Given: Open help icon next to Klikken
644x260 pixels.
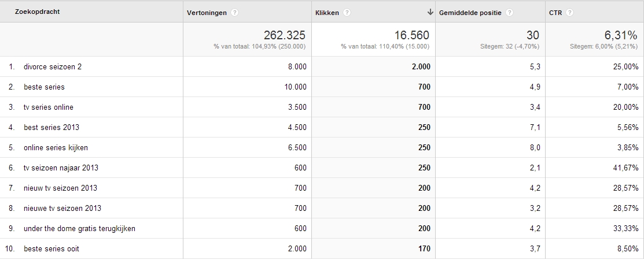Looking at the screenshot, I should coord(347,13).
